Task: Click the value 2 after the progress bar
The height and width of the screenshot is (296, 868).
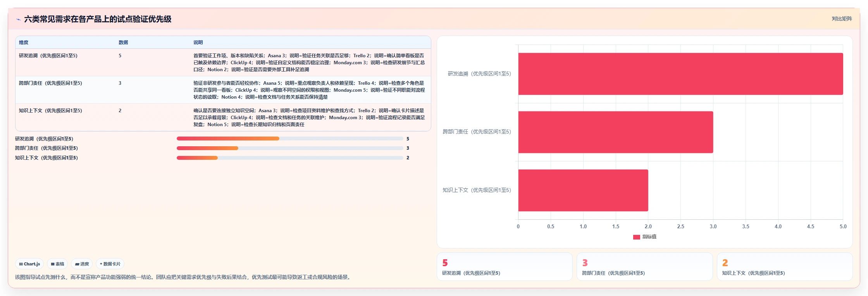Action: [x=408, y=158]
